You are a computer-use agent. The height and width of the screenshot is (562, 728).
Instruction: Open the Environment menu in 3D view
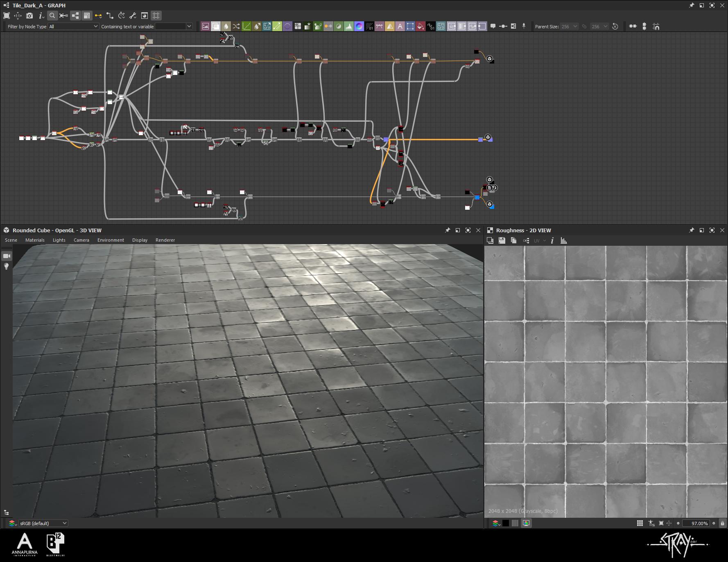111,240
